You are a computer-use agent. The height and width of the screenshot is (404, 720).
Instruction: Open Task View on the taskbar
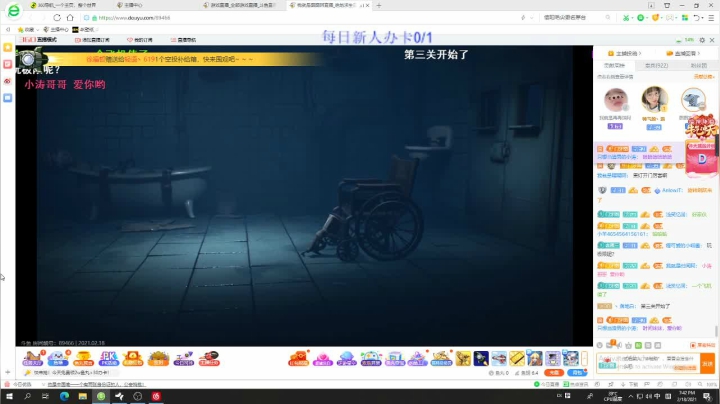coord(45,396)
